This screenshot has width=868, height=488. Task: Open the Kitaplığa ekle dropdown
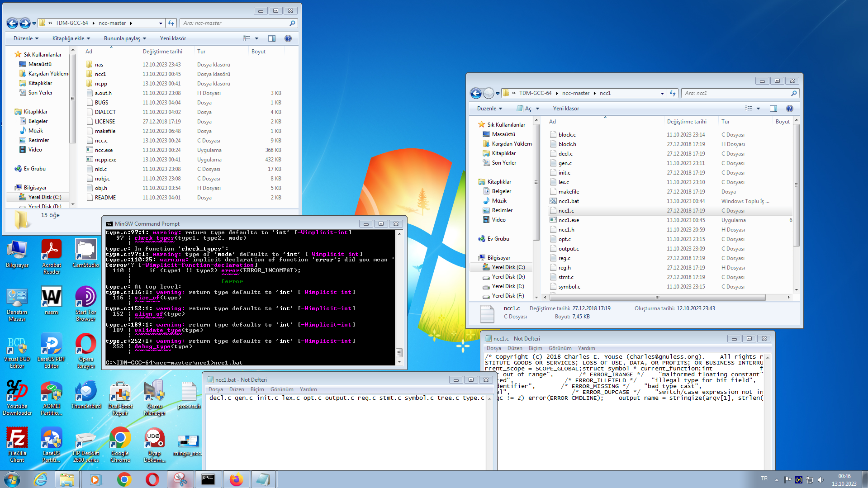coord(71,38)
